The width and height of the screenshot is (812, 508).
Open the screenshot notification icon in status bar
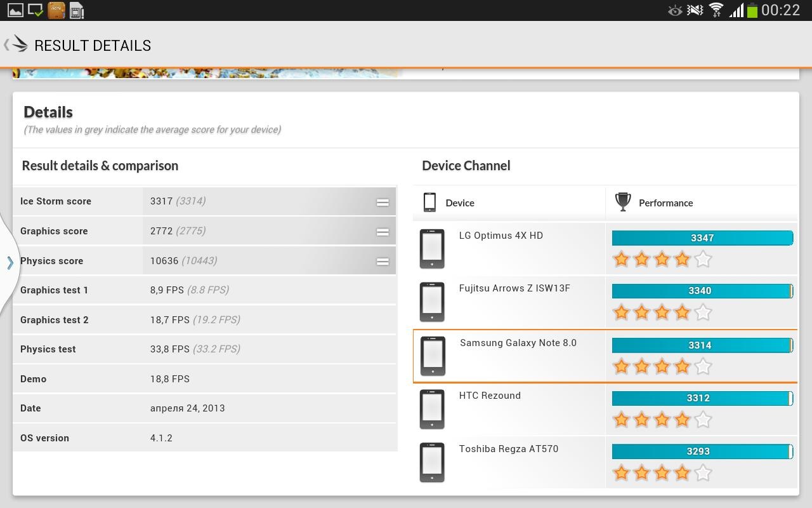[x=15, y=10]
